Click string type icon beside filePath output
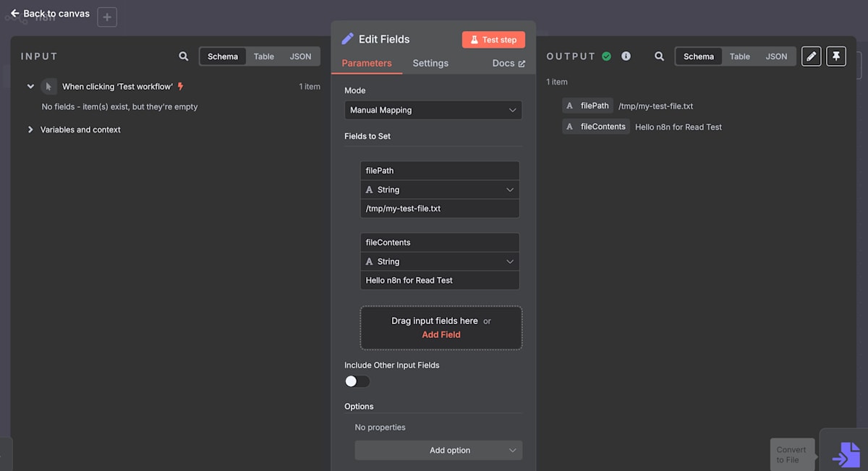The width and height of the screenshot is (868, 471). pos(569,106)
